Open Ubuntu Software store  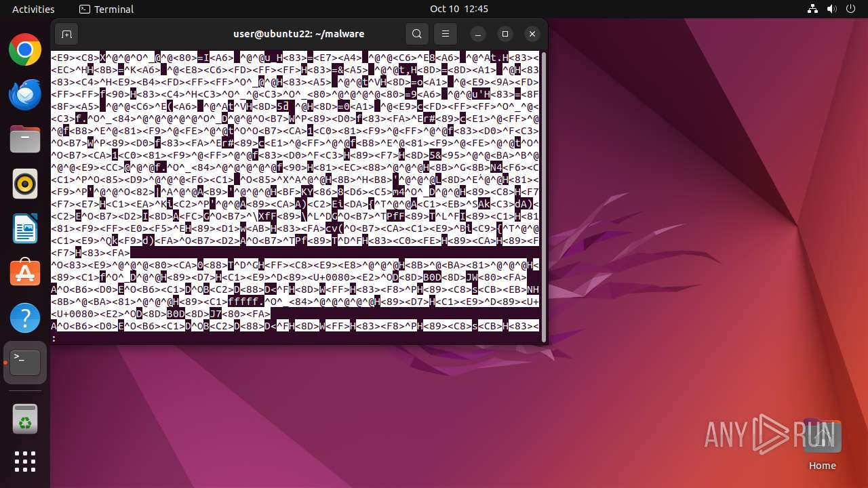pyautogui.click(x=25, y=273)
